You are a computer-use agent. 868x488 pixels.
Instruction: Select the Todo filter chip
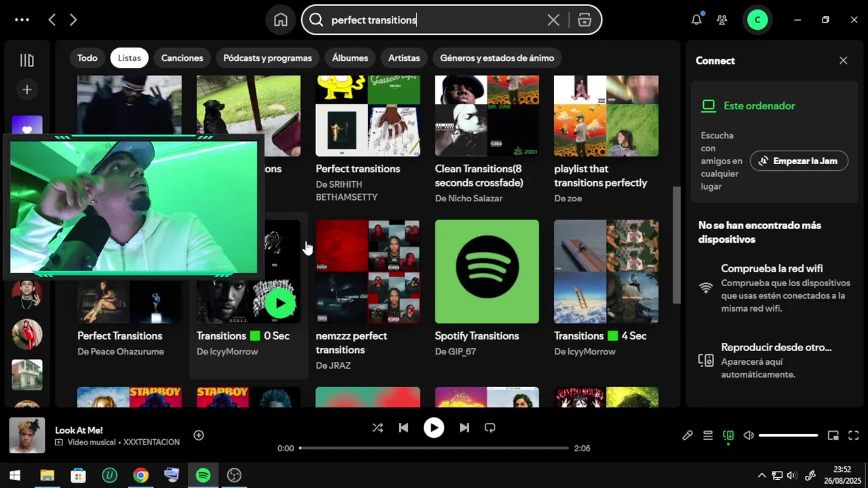[x=87, y=58]
